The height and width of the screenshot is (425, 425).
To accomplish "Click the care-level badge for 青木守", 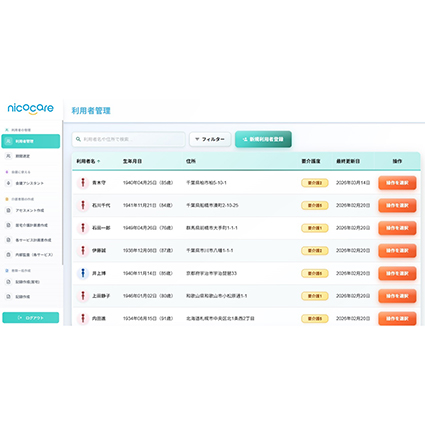I will coord(315,183).
